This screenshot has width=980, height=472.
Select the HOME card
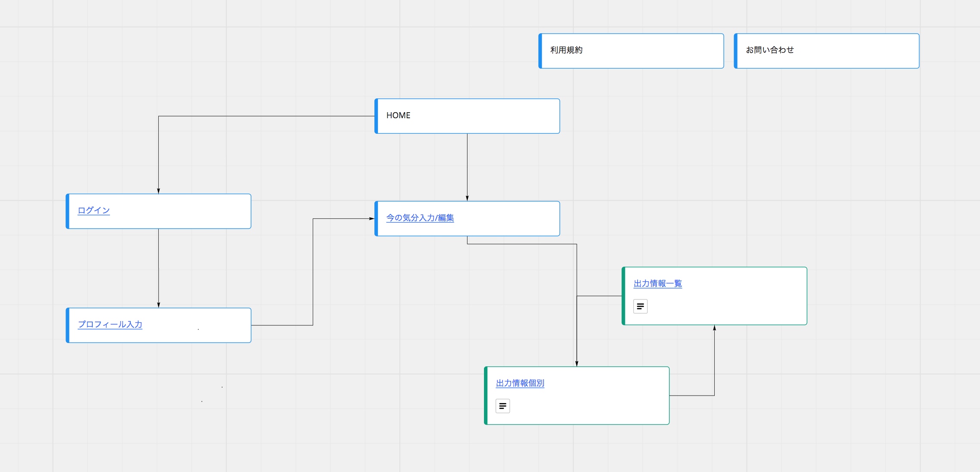[x=467, y=116]
